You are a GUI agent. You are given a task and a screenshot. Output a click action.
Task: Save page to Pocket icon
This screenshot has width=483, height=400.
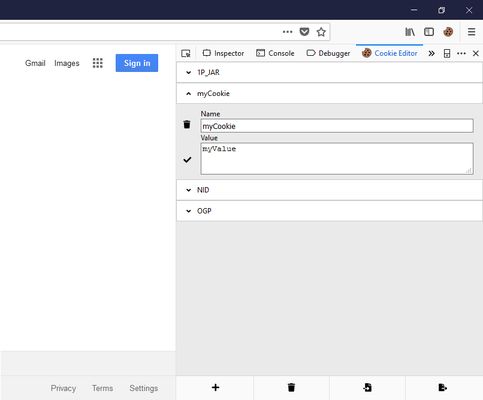tap(304, 32)
